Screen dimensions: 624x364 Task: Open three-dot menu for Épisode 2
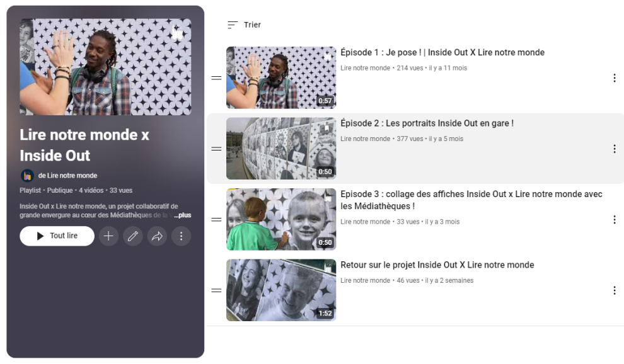click(x=614, y=149)
